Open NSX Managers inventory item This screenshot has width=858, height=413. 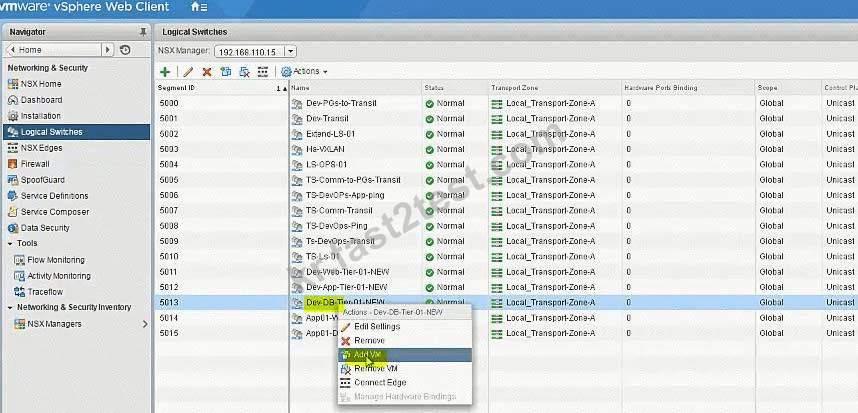(54, 324)
